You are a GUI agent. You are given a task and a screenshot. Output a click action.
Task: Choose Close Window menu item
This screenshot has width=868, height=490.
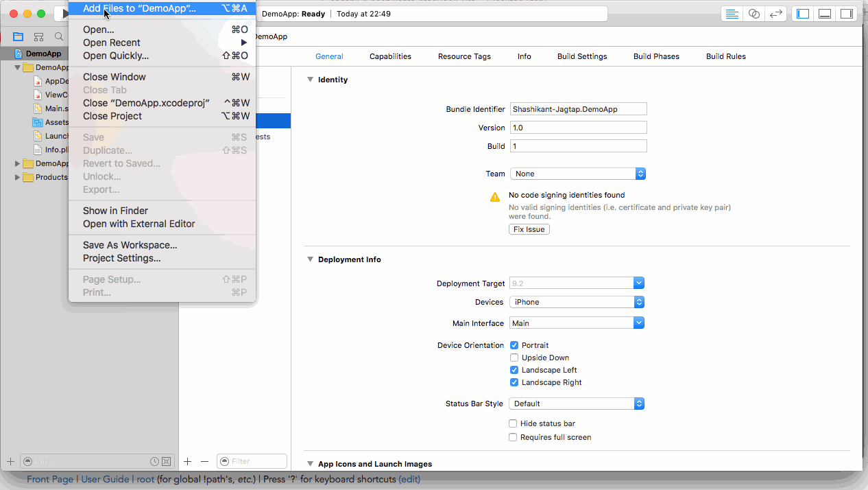(x=162, y=77)
